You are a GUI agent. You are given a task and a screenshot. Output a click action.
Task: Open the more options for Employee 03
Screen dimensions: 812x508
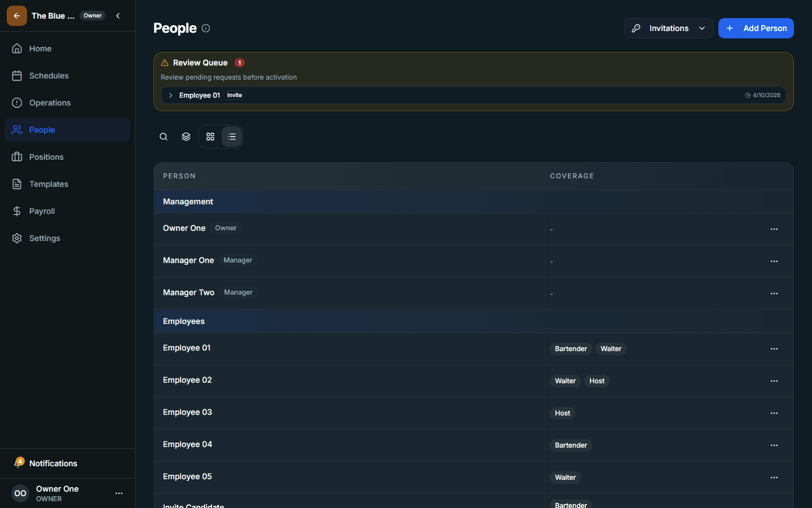click(774, 413)
